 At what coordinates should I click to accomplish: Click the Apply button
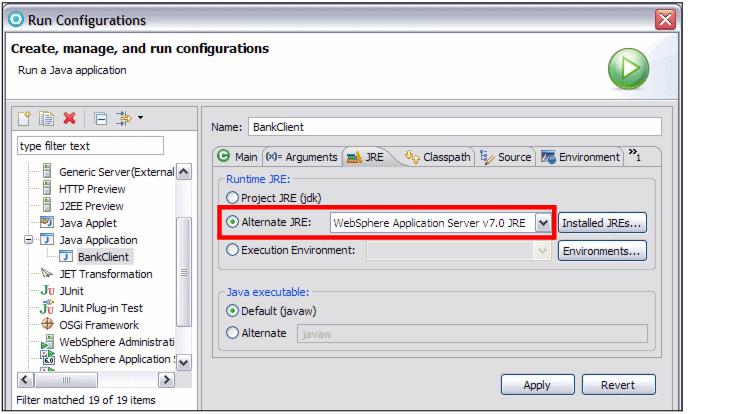537,385
